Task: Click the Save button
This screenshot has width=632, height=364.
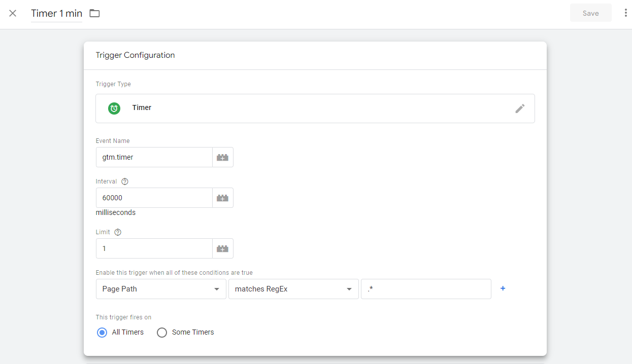Action: (590, 12)
